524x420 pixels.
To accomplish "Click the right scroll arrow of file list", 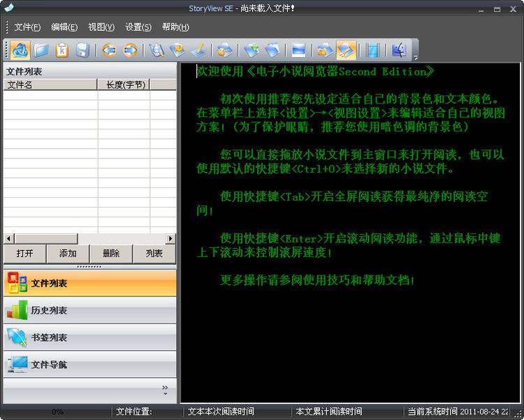I will (x=170, y=239).
